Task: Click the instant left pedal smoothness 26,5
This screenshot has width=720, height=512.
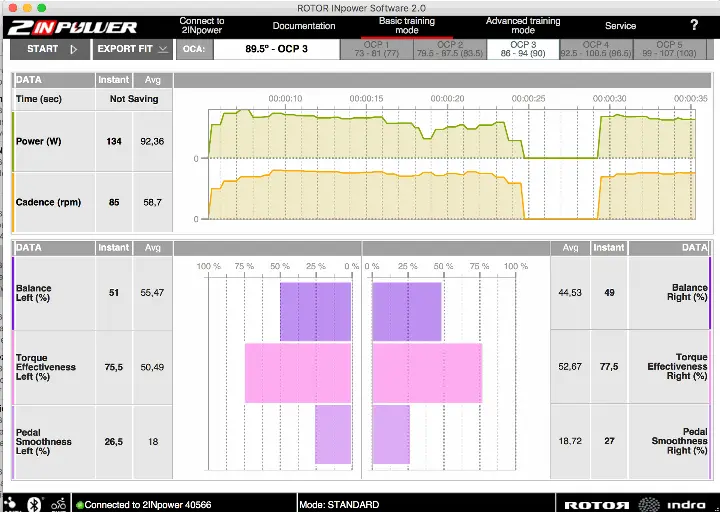Action: point(113,442)
